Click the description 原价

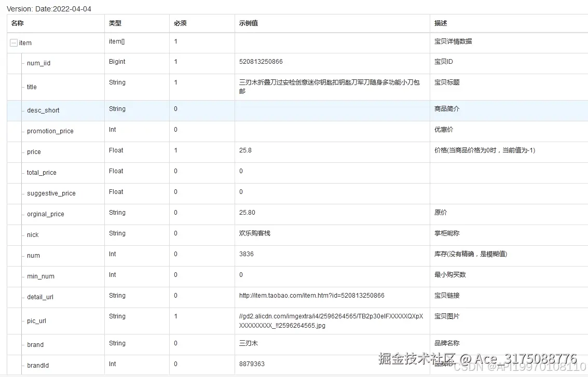[441, 213]
